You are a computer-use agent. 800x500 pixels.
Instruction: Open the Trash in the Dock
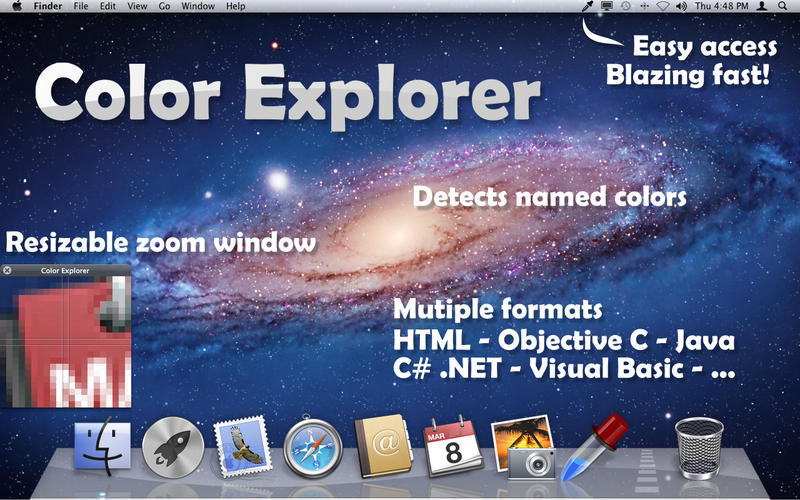(x=699, y=448)
